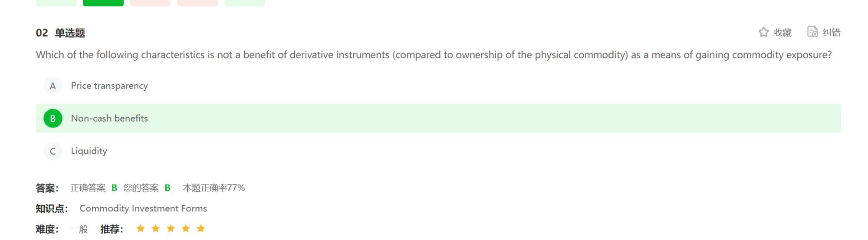868x240 pixels.
Task: Click the first recommendation star
Action: (x=140, y=228)
